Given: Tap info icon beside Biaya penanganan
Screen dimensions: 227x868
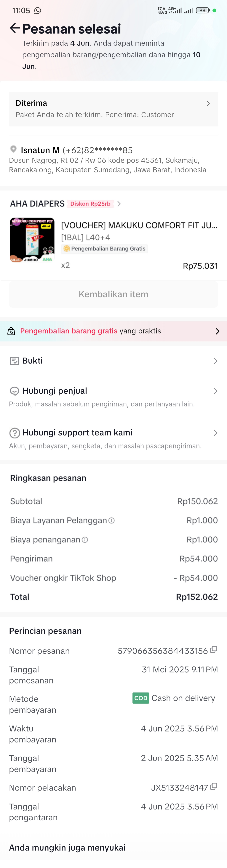Looking at the screenshot, I should pos(85,540).
